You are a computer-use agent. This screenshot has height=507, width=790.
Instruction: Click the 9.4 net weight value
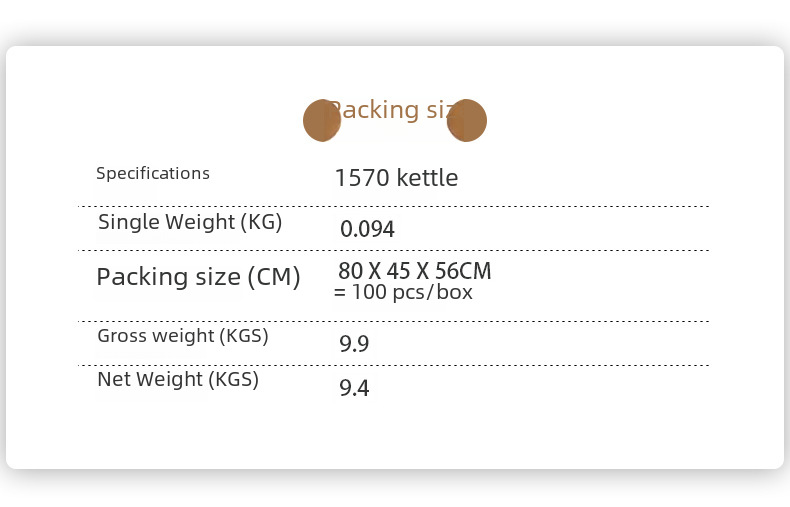(354, 388)
